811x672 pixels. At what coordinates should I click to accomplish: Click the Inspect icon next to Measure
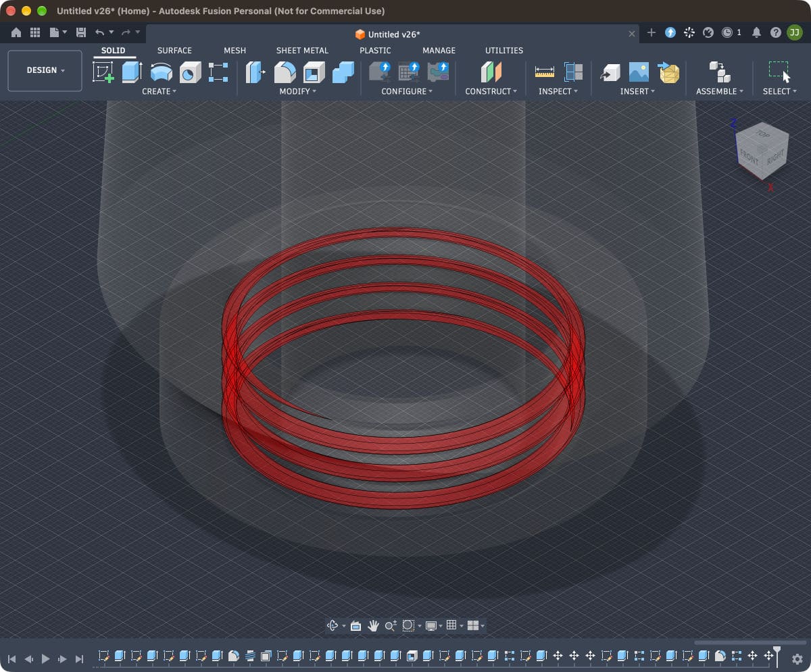573,72
